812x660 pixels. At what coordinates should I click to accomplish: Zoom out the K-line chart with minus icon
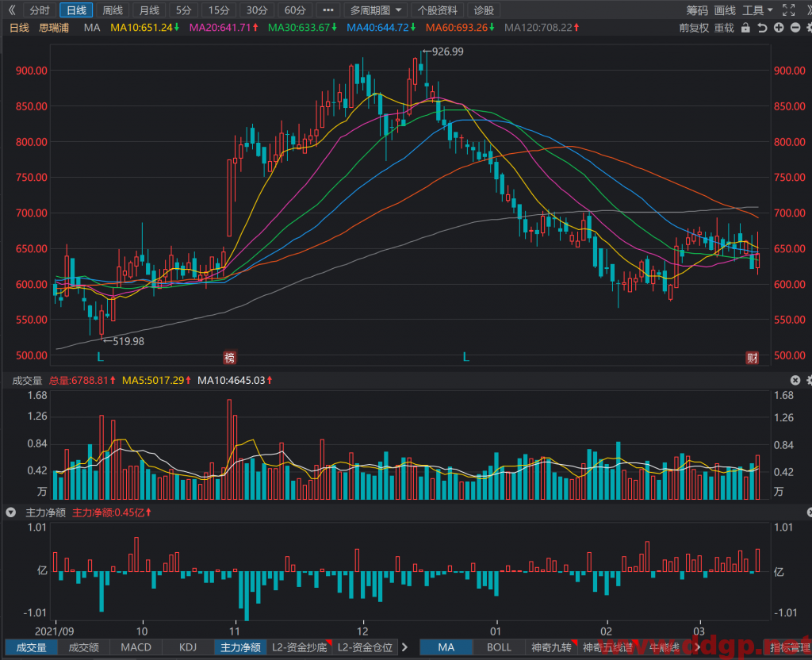coord(795,28)
